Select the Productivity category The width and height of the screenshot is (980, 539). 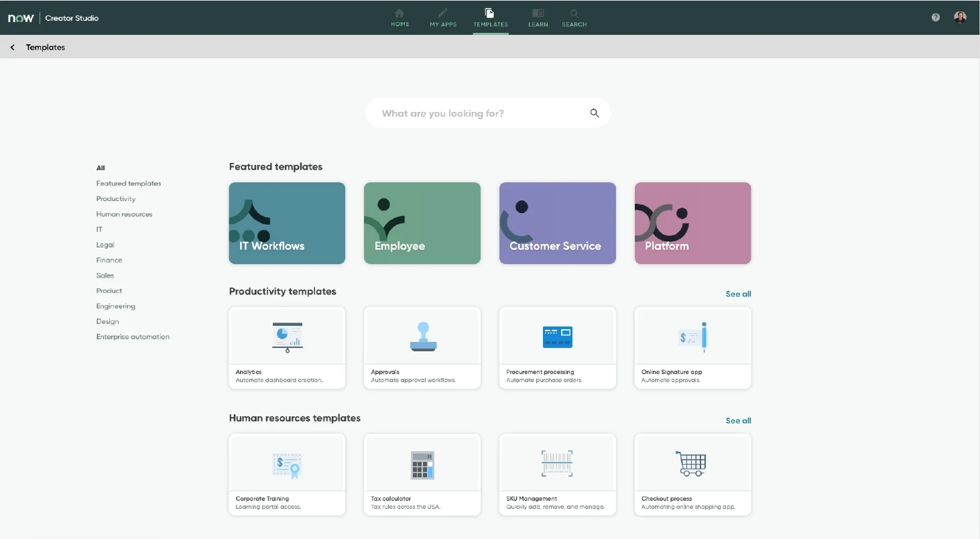(116, 199)
